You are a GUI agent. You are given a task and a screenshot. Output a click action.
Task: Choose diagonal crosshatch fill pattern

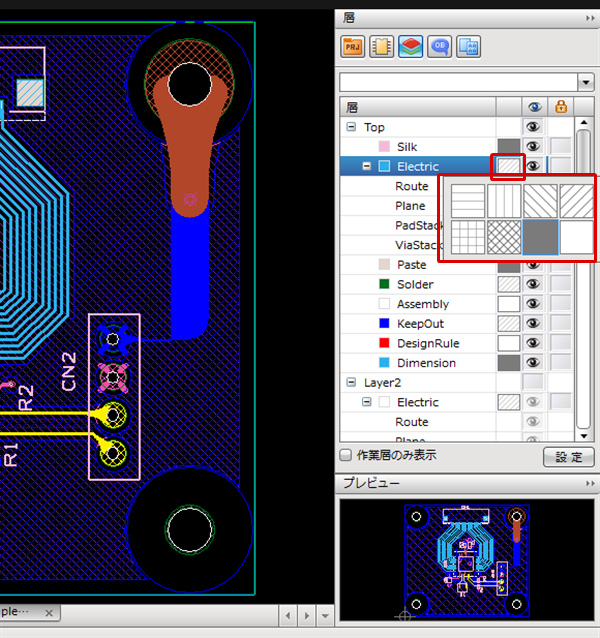click(504, 237)
